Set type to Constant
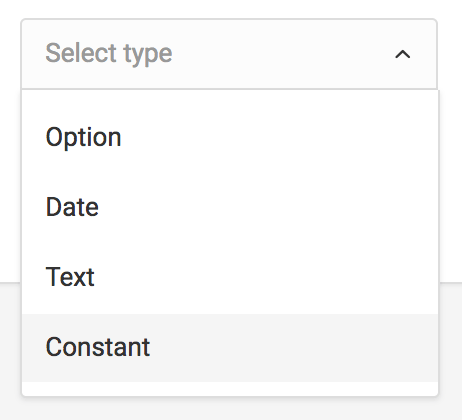This screenshot has height=420, width=462. tap(230, 347)
